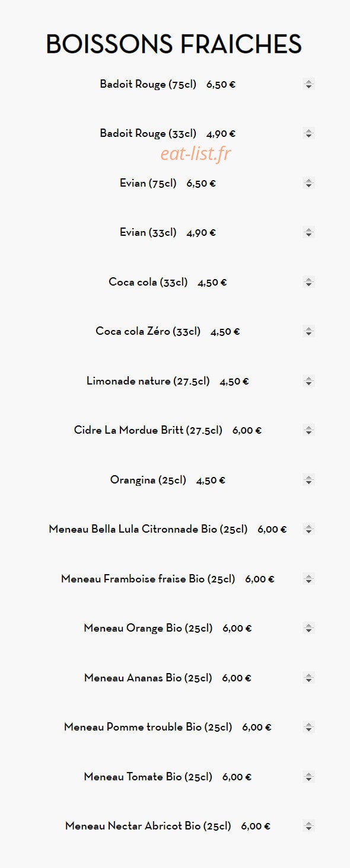350x868 pixels.
Task: Change quantity for Coca cola (33cl)
Action: coord(308,282)
